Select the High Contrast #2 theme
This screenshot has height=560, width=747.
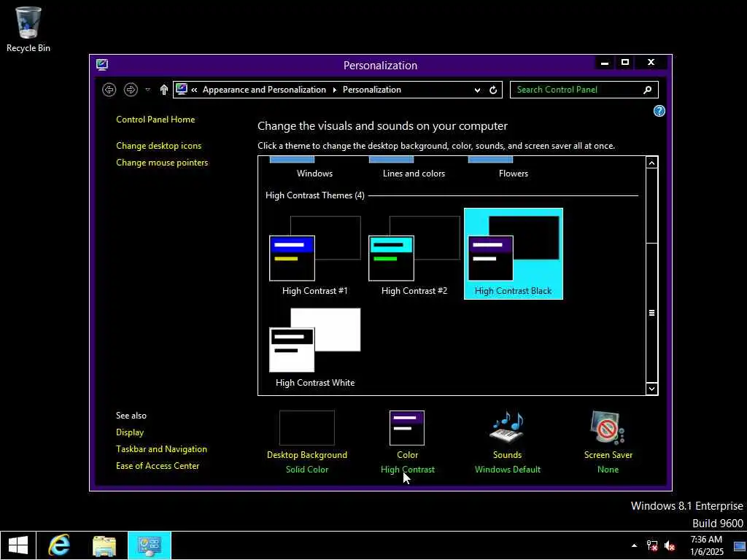414,254
